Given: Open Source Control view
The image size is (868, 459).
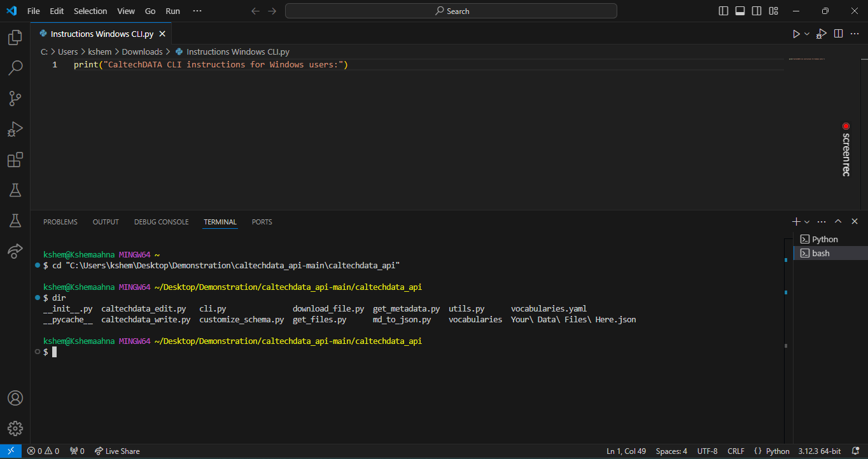Looking at the screenshot, I should 15,98.
